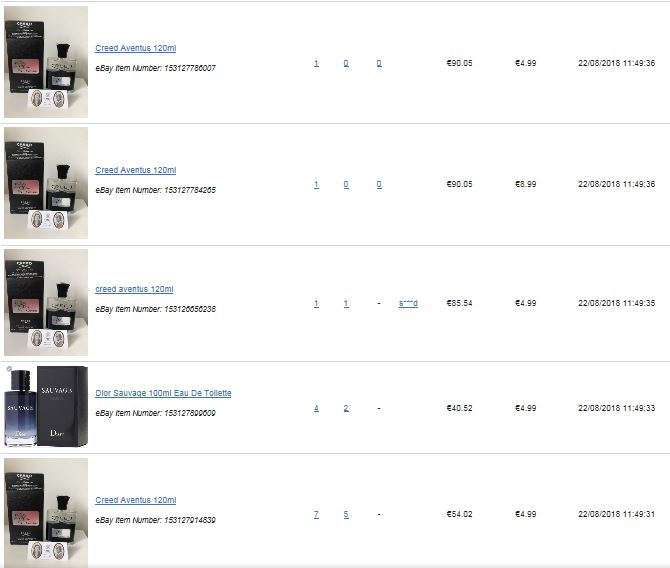Open high bidder s***d link
670x568 pixels.
408,303
